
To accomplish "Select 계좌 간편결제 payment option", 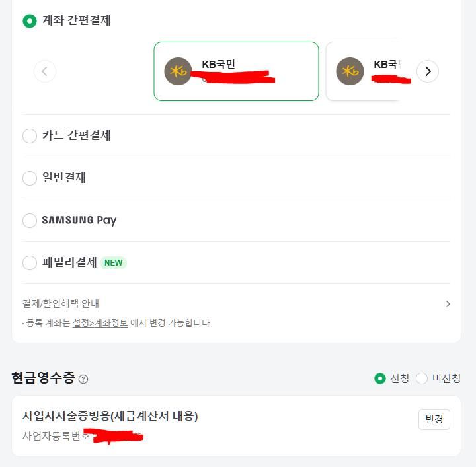I will tap(30, 21).
